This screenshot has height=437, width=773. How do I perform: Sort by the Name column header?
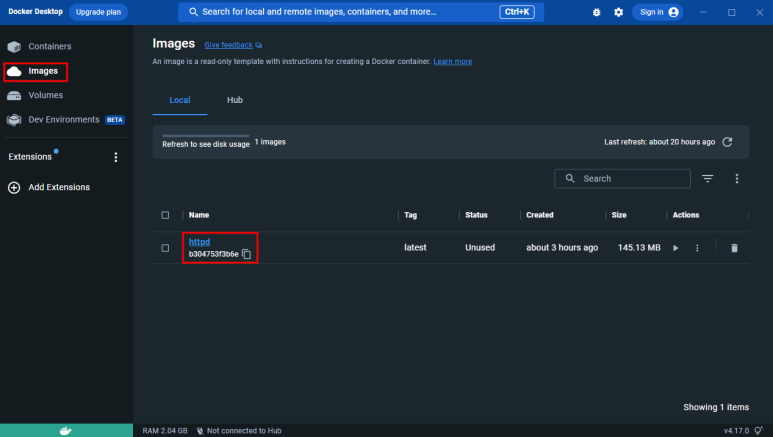(x=199, y=215)
